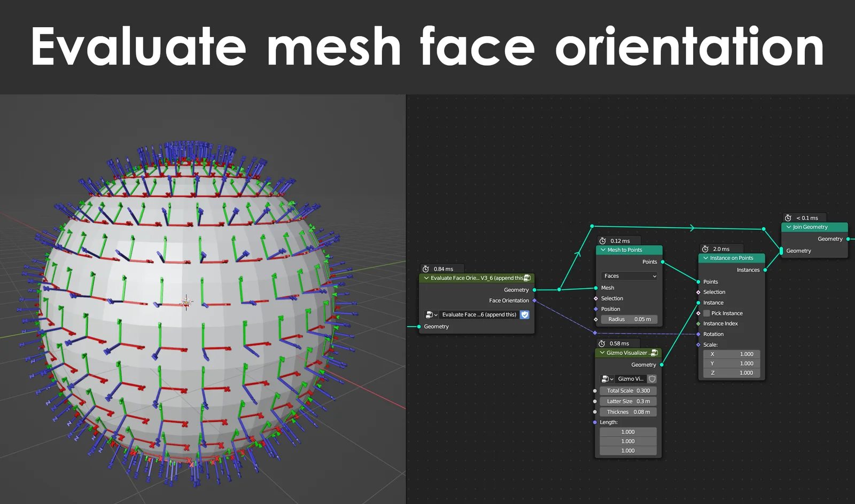Click the Latter Size field on Gizmo Visualizer node

(x=628, y=401)
